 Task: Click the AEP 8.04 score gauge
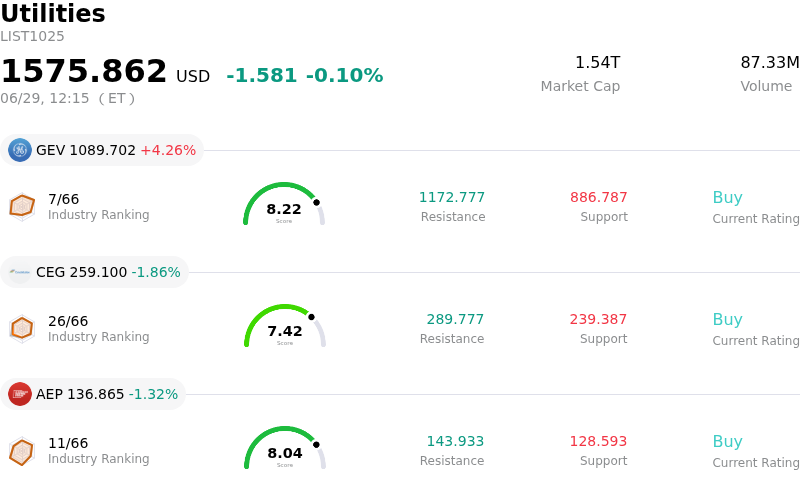pos(285,448)
